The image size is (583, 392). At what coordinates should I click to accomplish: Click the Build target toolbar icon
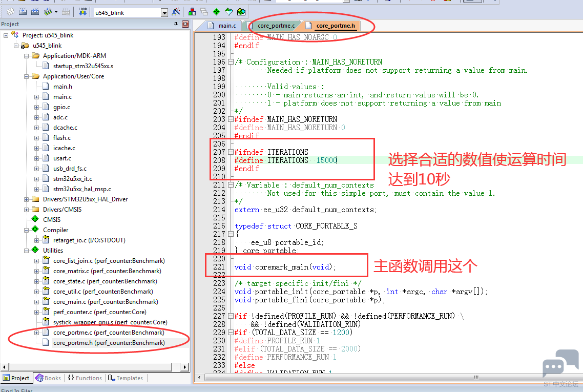[23, 12]
